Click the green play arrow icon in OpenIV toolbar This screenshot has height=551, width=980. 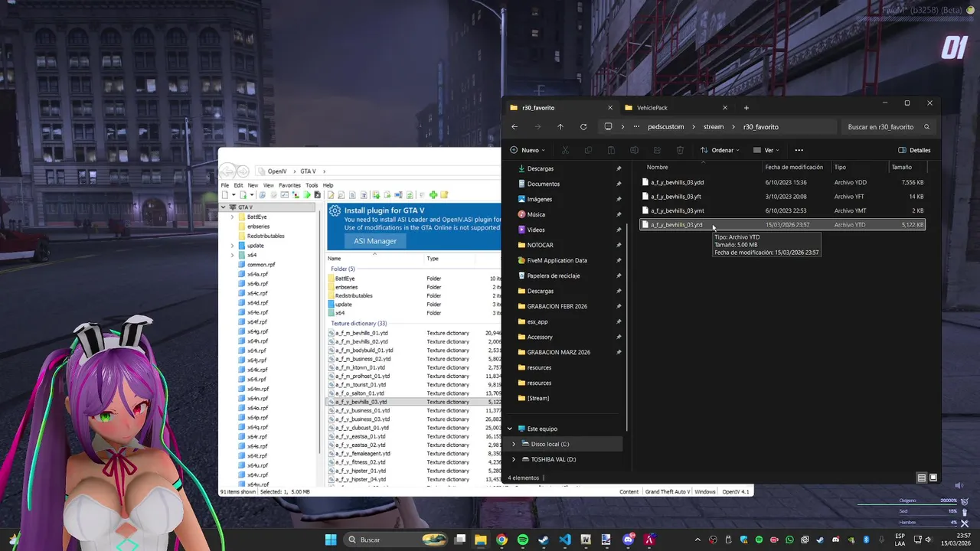pos(307,195)
